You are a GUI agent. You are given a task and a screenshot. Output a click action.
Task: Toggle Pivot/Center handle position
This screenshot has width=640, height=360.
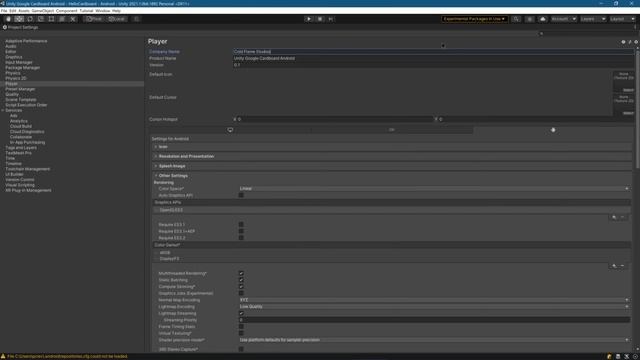click(x=94, y=19)
